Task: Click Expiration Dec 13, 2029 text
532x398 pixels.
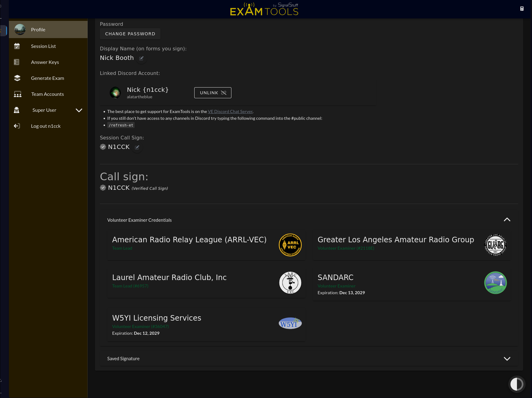Action: (x=341, y=293)
